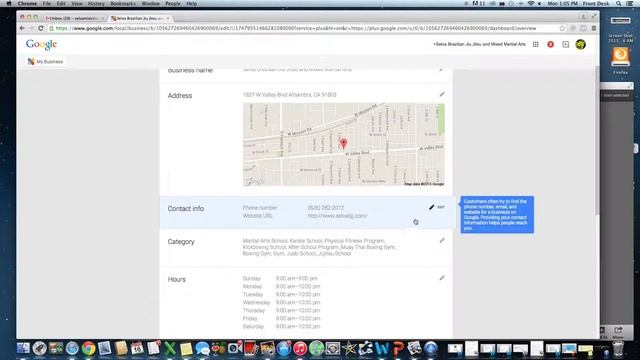The width and height of the screenshot is (640, 360).
Task: Open the Google apps grid
Action: point(536,44)
